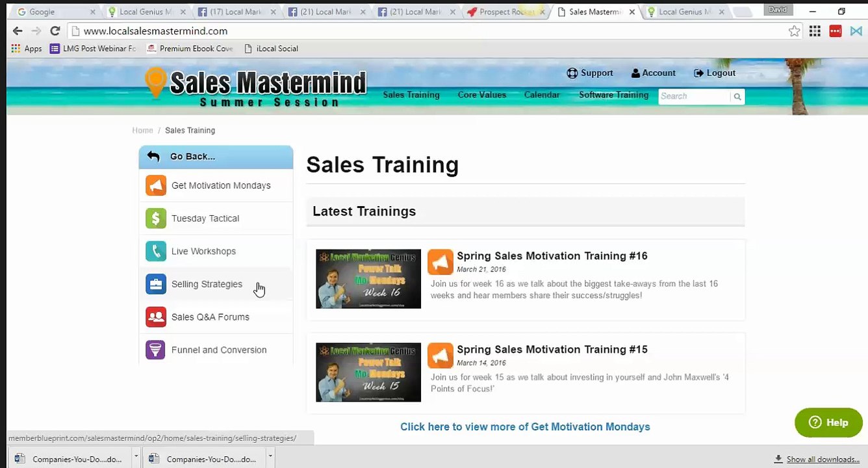Reload the page with the refresh icon
This screenshot has height=468, width=868.
coord(55,31)
